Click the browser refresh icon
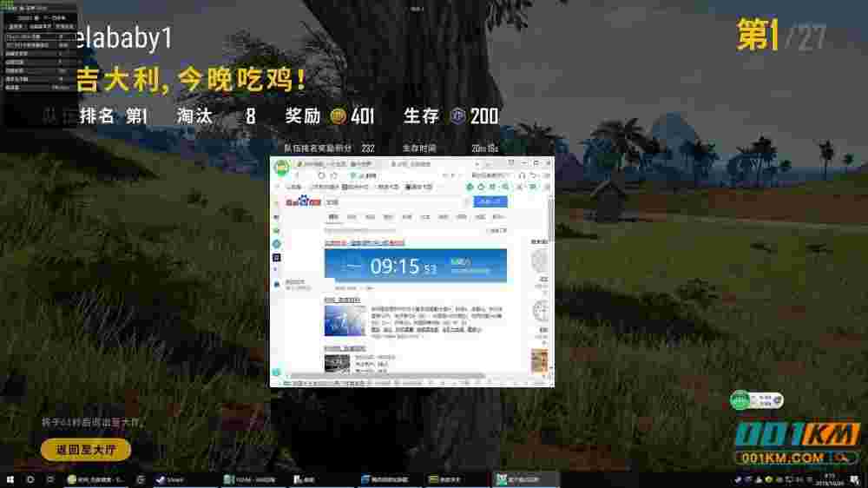Screen dimensions: 868x488 pyautogui.click(x=321, y=175)
